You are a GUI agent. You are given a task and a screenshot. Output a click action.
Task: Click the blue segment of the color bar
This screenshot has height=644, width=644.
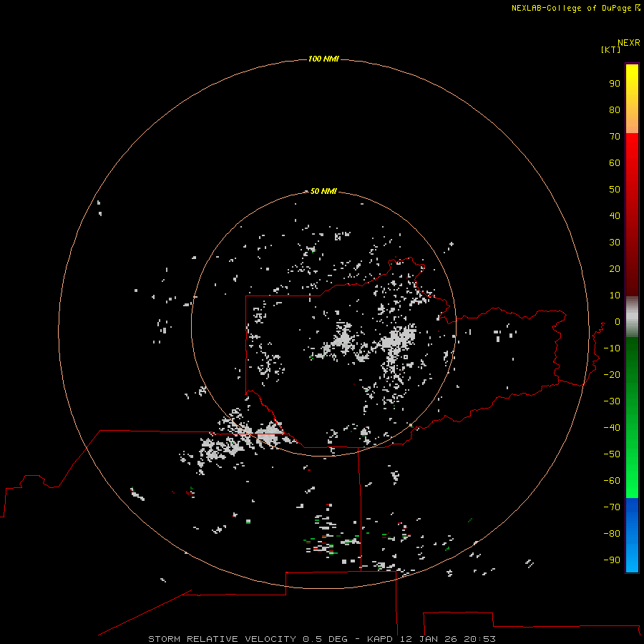632,535
